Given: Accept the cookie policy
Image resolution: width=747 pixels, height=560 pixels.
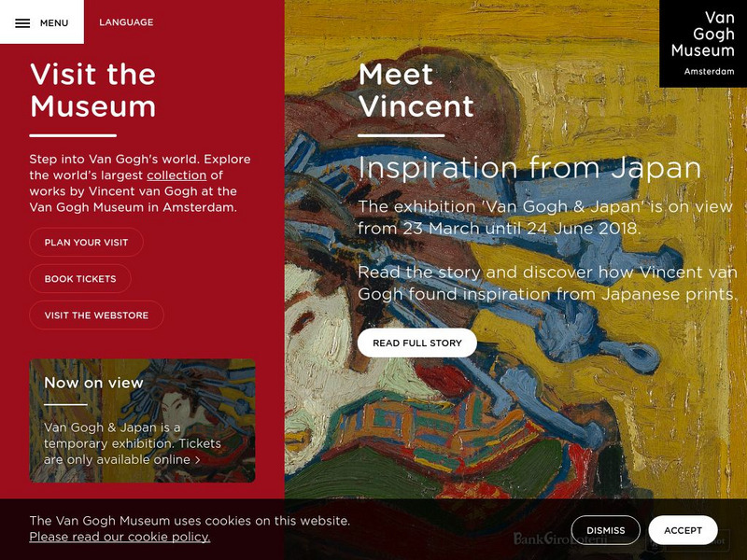Looking at the screenshot, I should (684, 529).
